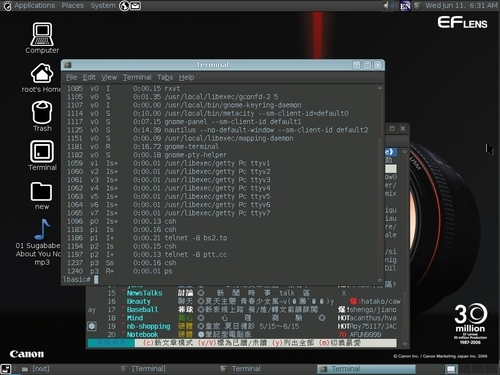Select the active highlighted Terminal taskbar entry
The height and width of the screenshot is (375, 500).
point(366,369)
